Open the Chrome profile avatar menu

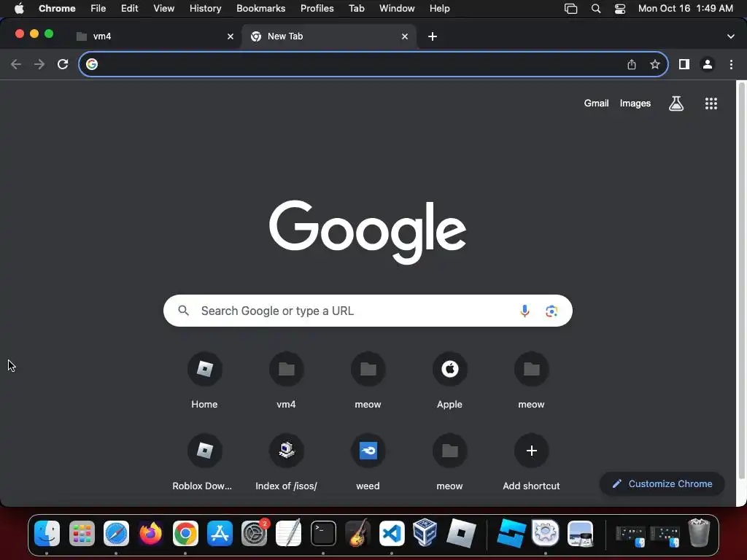pos(708,64)
